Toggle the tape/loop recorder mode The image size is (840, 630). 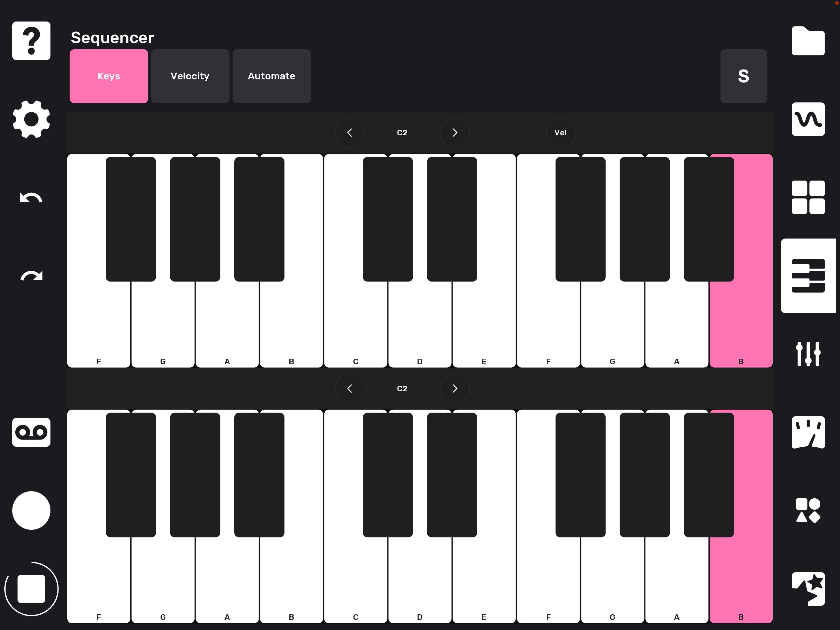[x=31, y=432]
